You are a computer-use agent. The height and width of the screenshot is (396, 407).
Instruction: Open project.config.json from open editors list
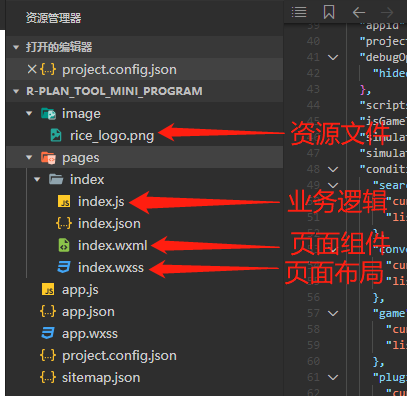119,70
